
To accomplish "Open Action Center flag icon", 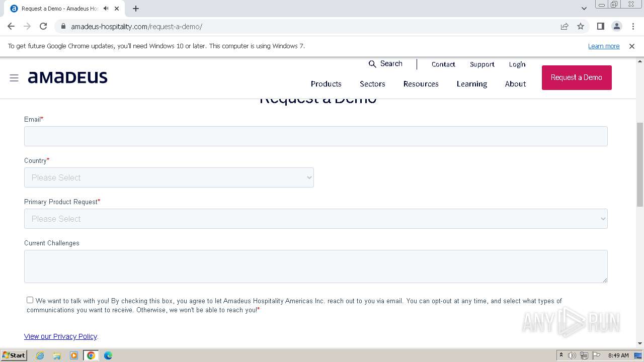I will pyautogui.click(x=596, y=355).
